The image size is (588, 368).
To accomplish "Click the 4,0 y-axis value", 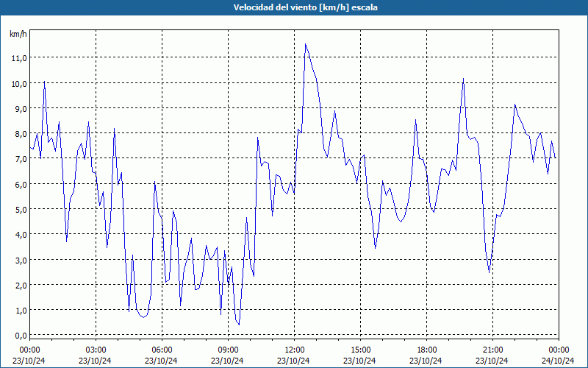I will tap(21, 235).
